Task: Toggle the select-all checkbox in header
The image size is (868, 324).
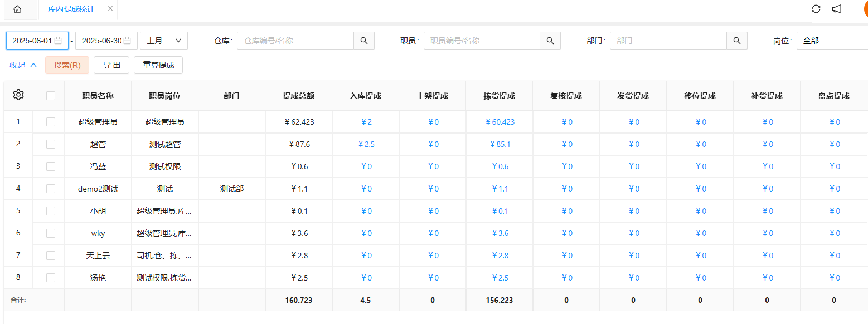Action: pos(51,96)
